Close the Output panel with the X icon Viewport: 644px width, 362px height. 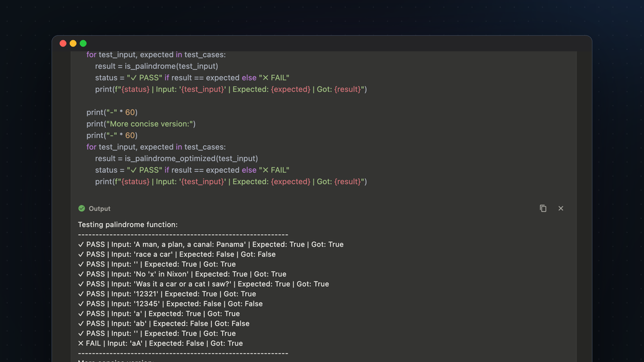(x=560, y=208)
